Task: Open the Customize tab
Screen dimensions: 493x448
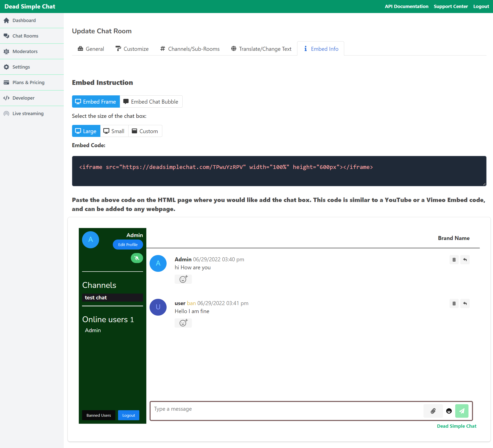Action: click(x=132, y=49)
